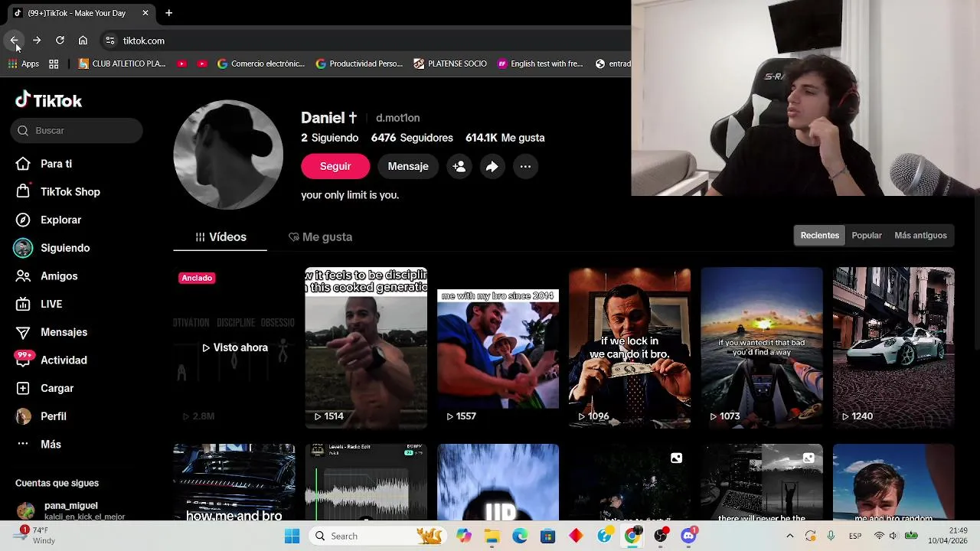Open the 'how me and bro' video
Viewport: 980px width, 551px height.
pyautogui.click(x=234, y=482)
